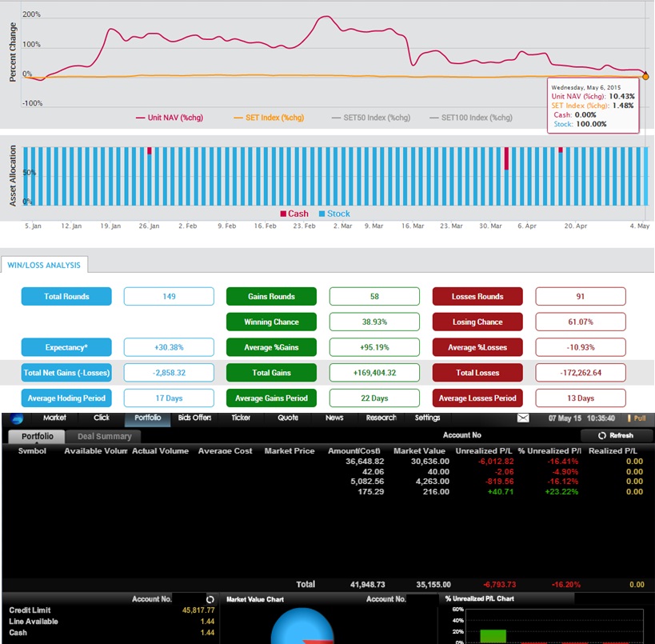Screen dimensions: 655x644
Task: Open the Market menu
Action: point(54,418)
